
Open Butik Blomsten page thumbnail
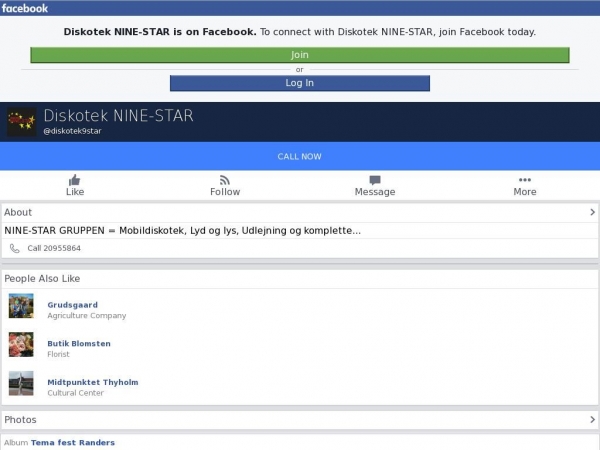tap(21, 344)
